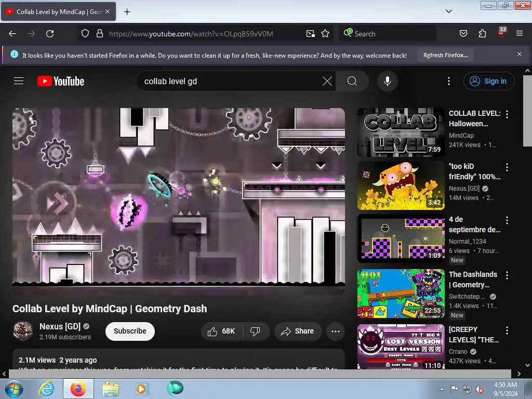
Task: Clear the YouTube search query with X
Action: pyautogui.click(x=327, y=81)
